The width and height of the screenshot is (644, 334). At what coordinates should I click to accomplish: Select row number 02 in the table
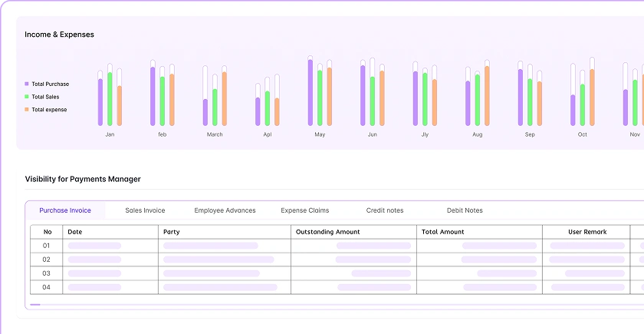47,260
